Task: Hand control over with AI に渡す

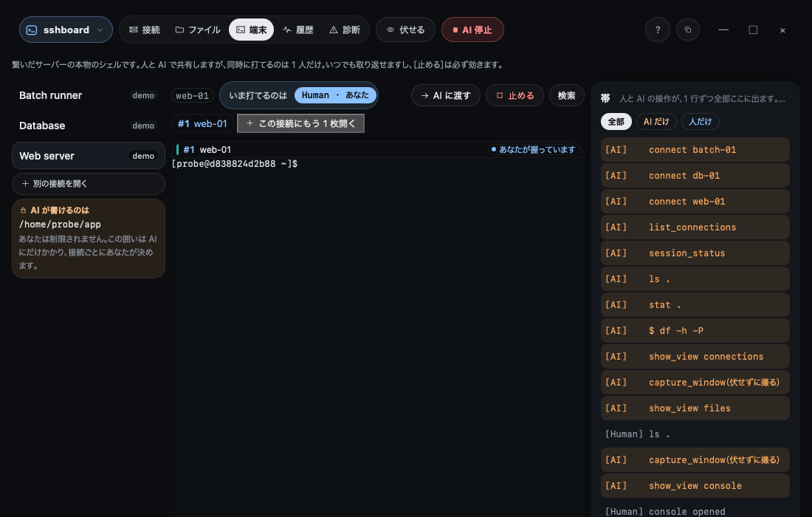Action: tap(446, 95)
